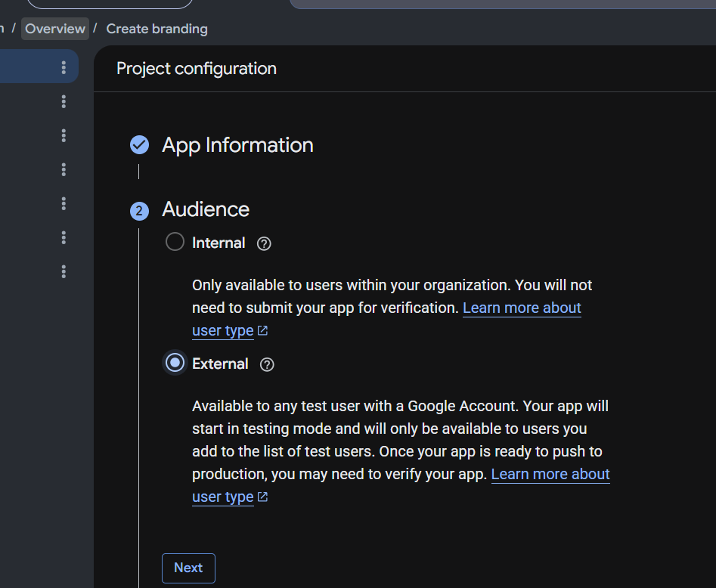Expand the App Information step heading
The height and width of the screenshot is (588, 716).
click(237, 145)
